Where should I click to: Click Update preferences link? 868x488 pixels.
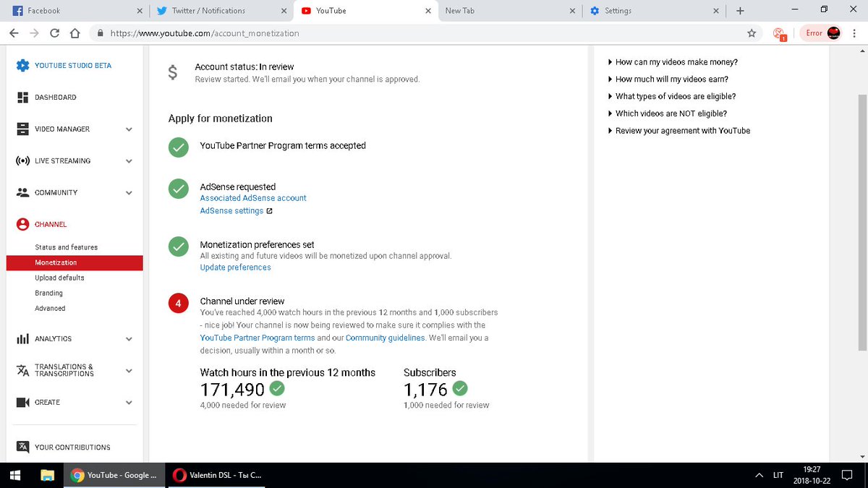pos(235,267)
